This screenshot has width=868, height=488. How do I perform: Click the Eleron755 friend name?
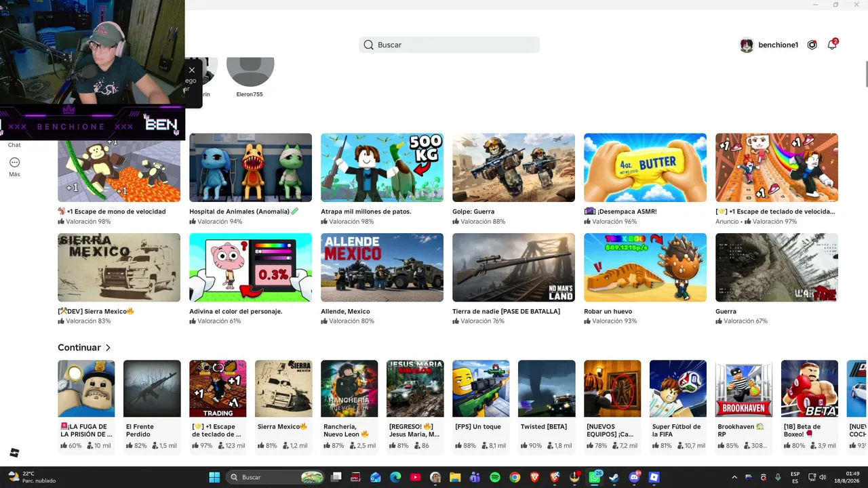(x=250, y=94)
